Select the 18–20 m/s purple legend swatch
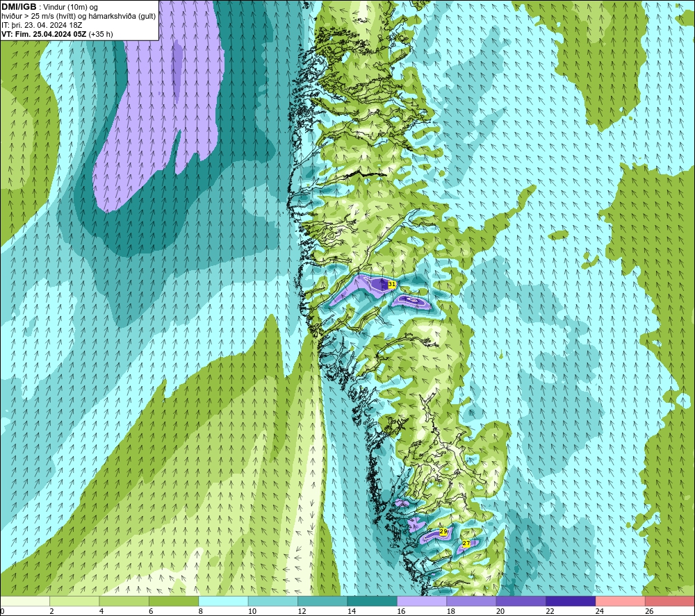 point(472,601)
